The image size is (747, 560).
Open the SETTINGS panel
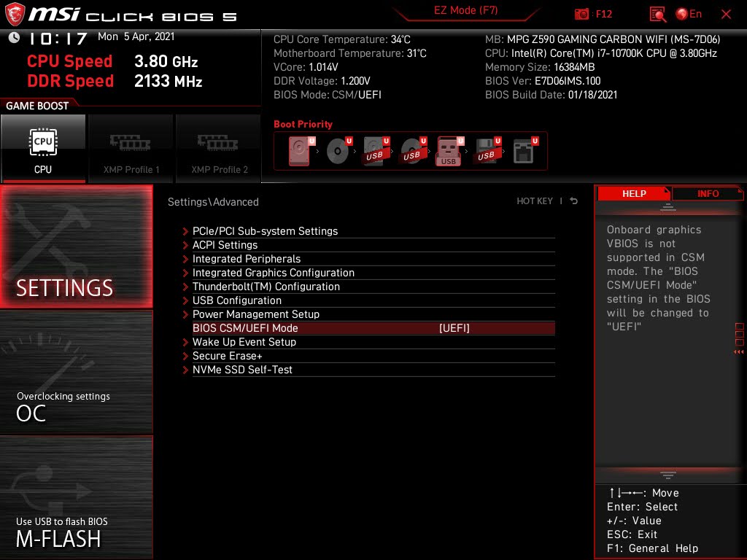tap(76, 246)
